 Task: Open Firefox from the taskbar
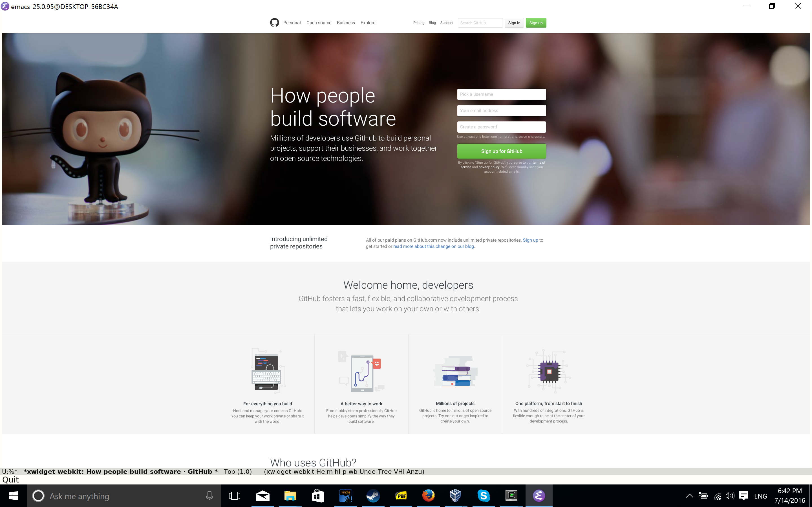tap(428, 496)
